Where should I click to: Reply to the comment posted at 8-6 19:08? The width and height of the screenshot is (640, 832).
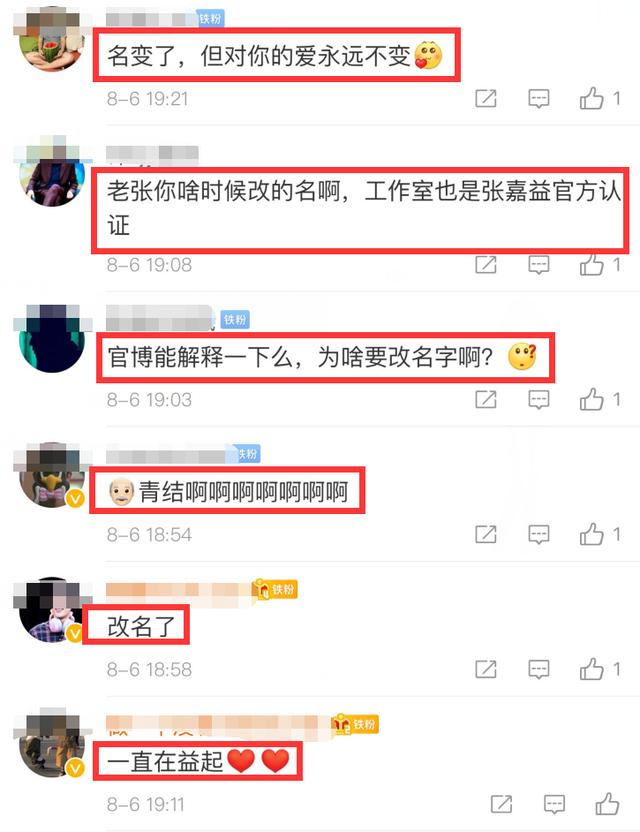(539, 265)
